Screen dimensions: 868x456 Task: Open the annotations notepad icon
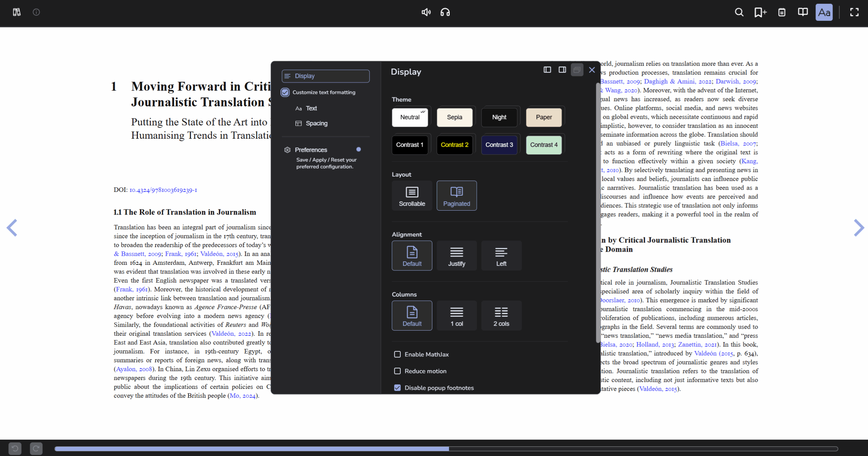pyautogui.click(x=782, y=12)
